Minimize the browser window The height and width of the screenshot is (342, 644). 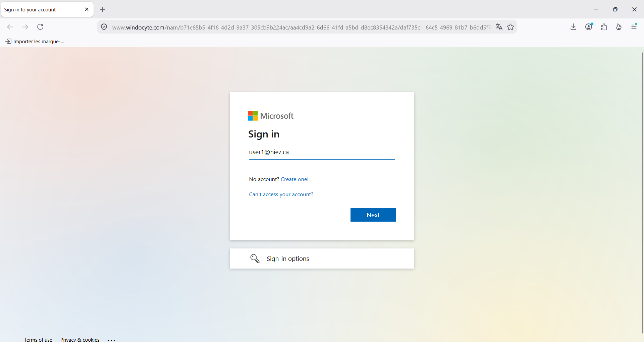point(596,9)
